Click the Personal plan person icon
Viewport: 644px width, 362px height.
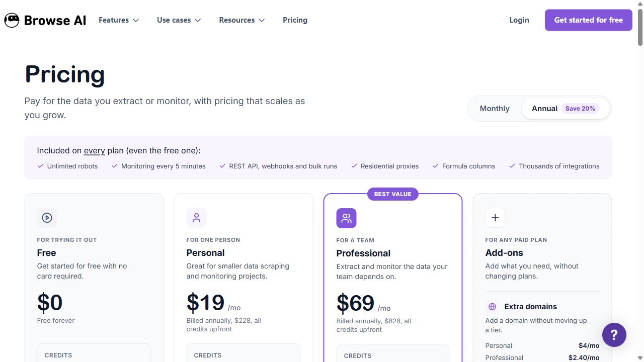pyautogui.click(x=196, y=218)
